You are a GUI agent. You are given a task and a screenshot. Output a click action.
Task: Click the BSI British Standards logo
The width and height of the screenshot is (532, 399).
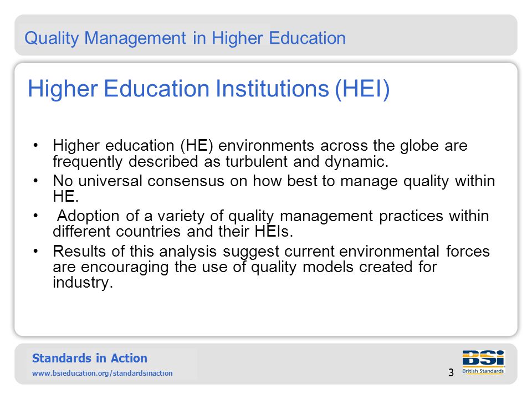coord(483,362)
